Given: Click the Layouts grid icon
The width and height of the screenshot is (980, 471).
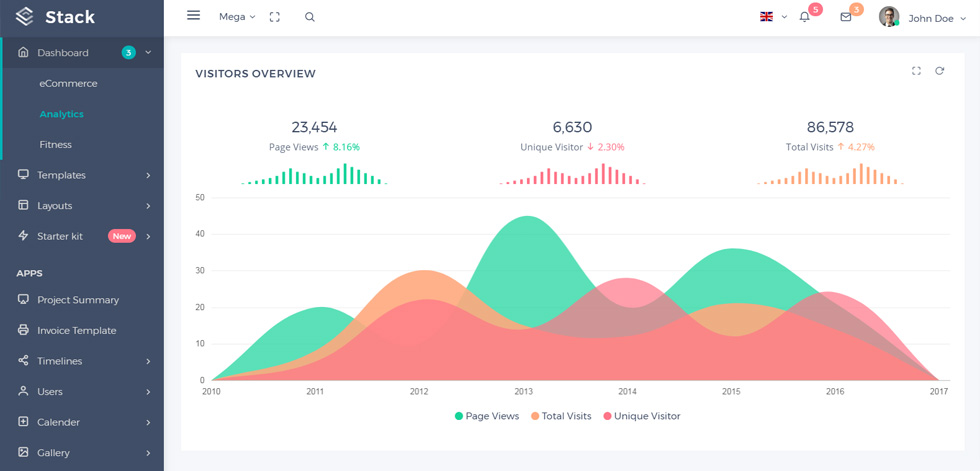Looking at the screenshot, I should coord(23,205).
